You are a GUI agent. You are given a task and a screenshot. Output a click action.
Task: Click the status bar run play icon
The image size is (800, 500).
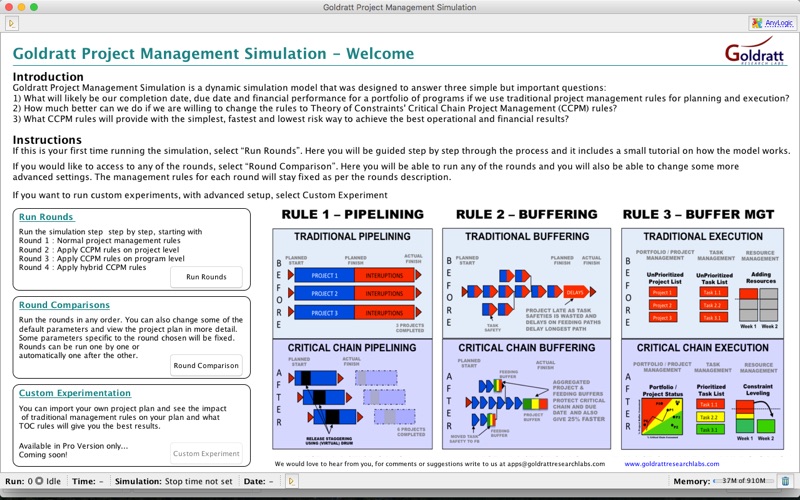pyautogui.click(x=291, y=481)
